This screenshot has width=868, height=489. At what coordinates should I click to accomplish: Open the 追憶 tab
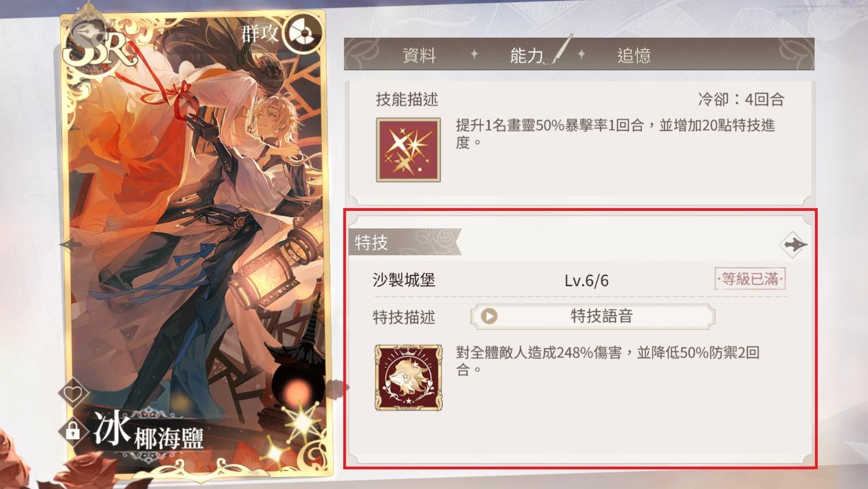coord(634,55)
